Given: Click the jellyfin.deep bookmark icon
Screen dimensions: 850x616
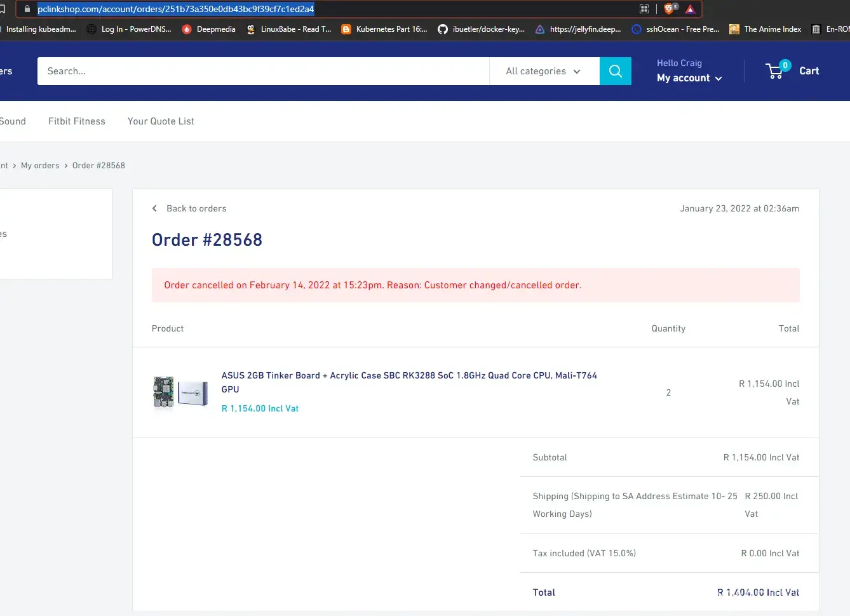Looking at the screenshot, I should 540,29.
